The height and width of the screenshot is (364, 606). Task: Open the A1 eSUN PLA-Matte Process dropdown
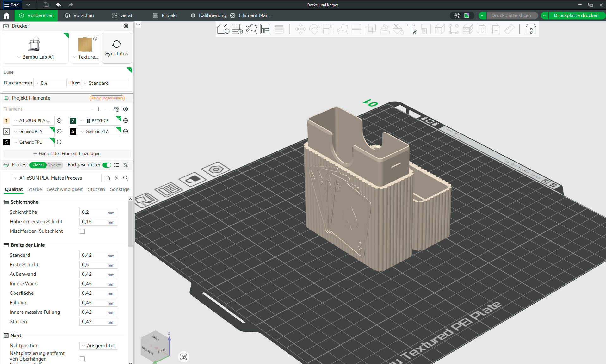coord(57,178)
